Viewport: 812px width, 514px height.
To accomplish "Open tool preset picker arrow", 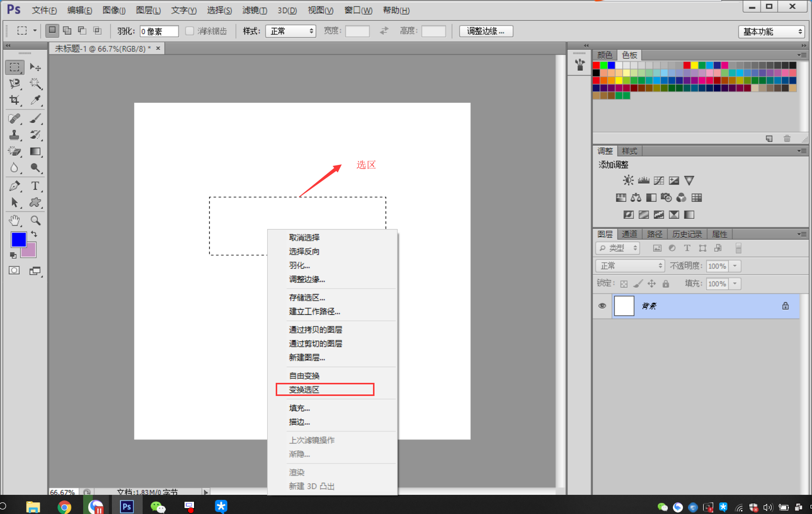I will point(35,31).
